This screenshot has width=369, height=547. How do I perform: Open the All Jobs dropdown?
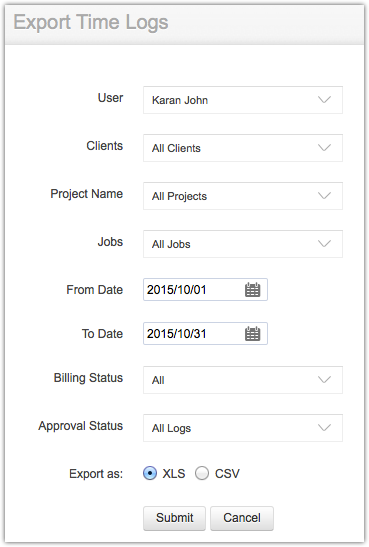pyautogui.click(x=243, y=244)
